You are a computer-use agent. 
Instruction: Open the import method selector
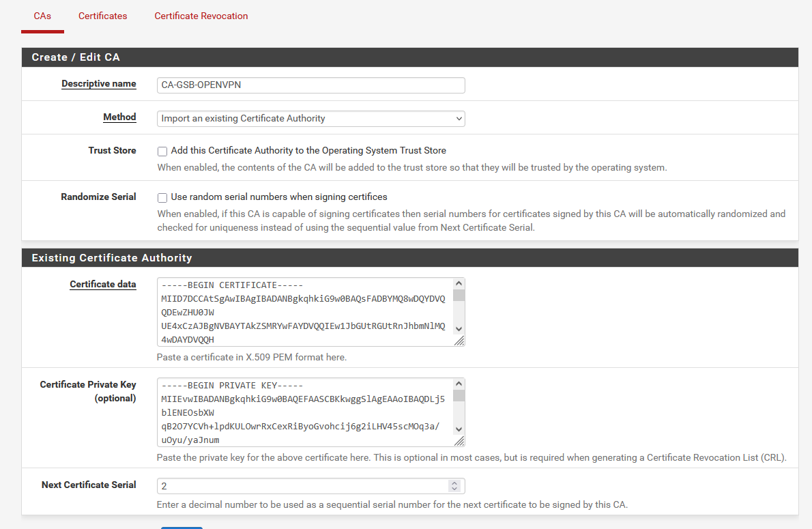[x=310, y=118]
